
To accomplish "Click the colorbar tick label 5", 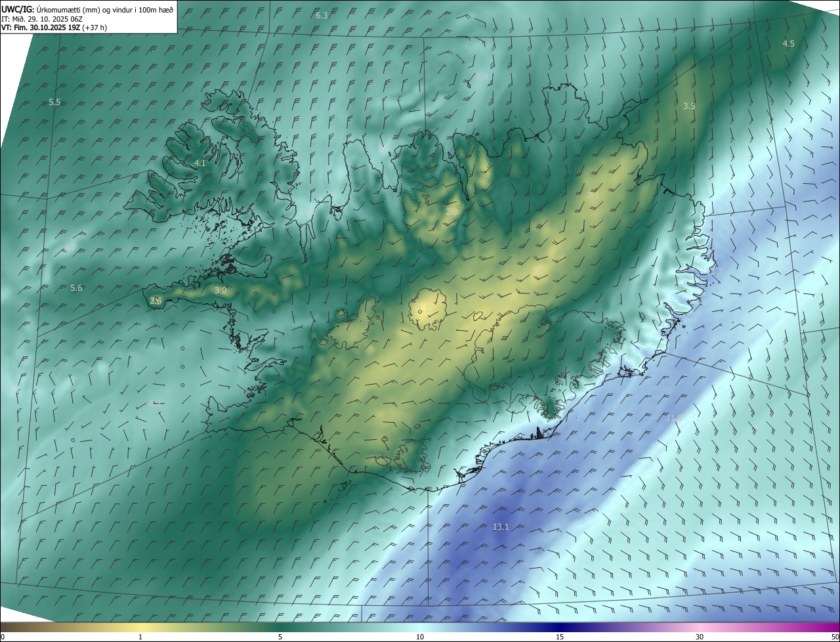I will click(x=280, y=637).
